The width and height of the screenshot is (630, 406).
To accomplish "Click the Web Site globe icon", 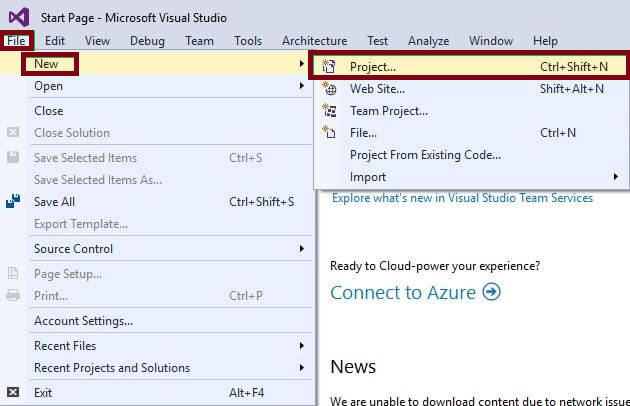I will [329, 89].
